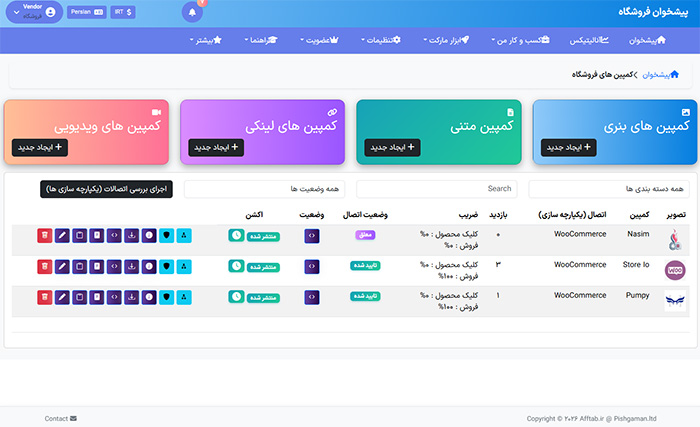Open the همه دسته بندی ها category filter

(x=607, y=188)
